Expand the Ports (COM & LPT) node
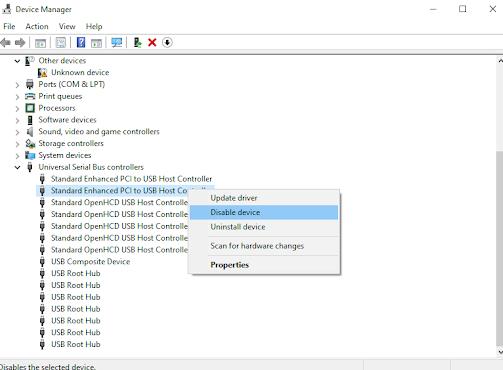This screenshot has width=503, height=370. (x=17, y=85)
